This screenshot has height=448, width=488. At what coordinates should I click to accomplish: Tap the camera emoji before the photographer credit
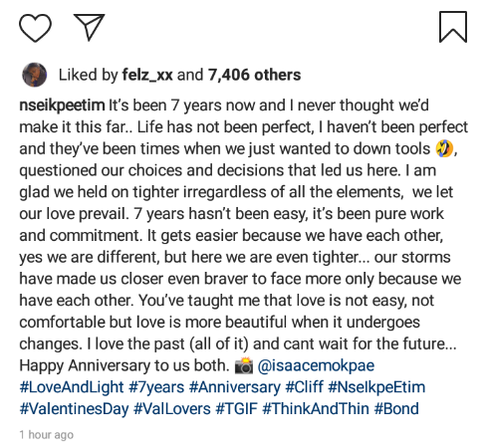tap(244, 365)
